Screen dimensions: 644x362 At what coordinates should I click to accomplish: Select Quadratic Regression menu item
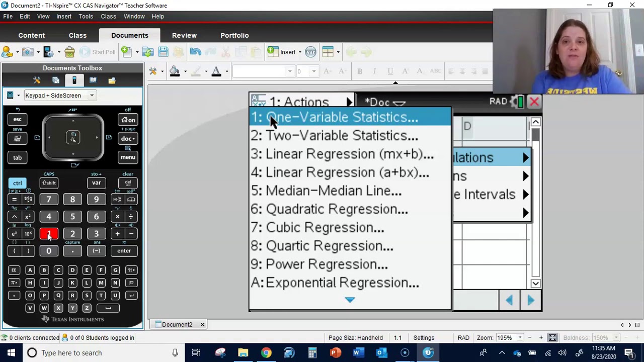point(350,209)
